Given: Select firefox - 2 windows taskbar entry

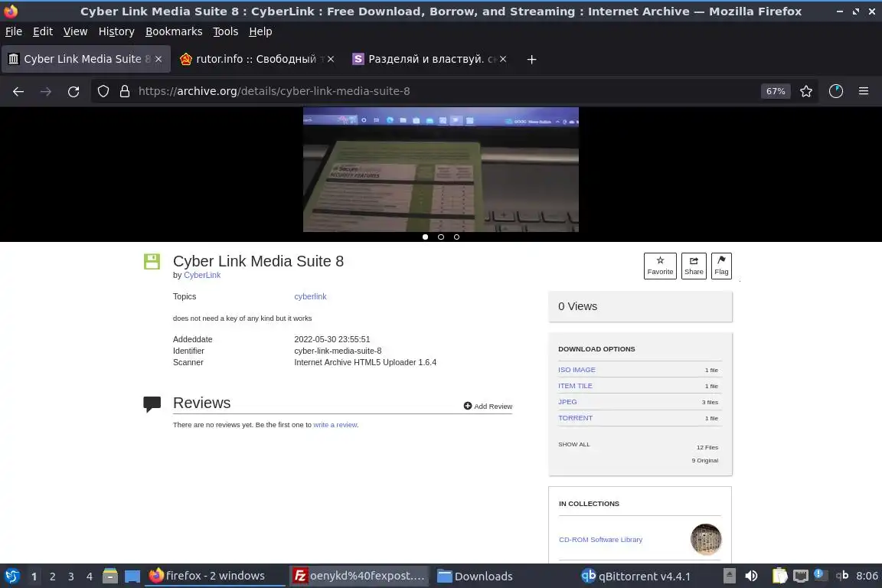Looking at the screenshot, I should click(x=215, y=577).
